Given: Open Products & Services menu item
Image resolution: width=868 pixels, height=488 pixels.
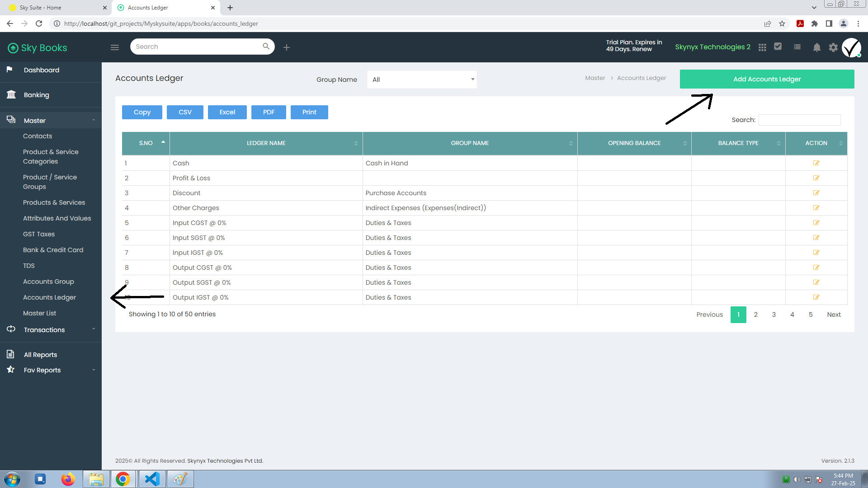Looking at the screenshot, I should click(54, 202).
